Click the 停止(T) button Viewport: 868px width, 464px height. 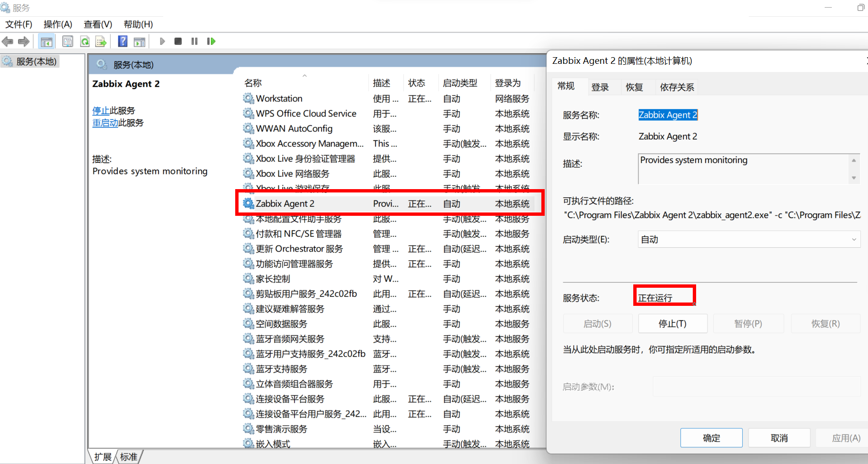[x=672, y=323]
